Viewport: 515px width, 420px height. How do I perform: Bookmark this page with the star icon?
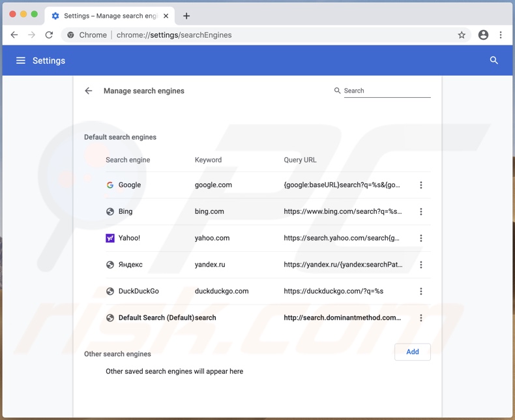462,35
